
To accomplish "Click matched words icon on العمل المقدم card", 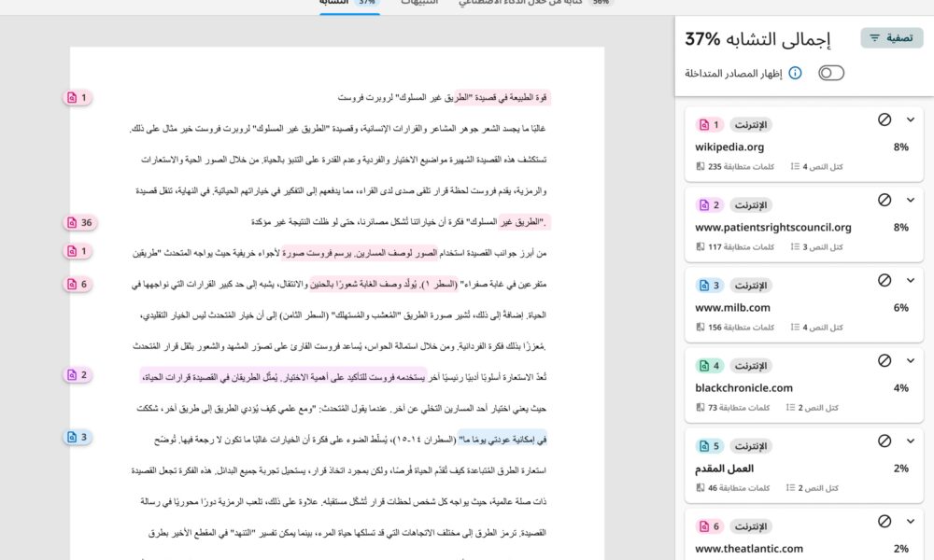I will click(700, 488).
